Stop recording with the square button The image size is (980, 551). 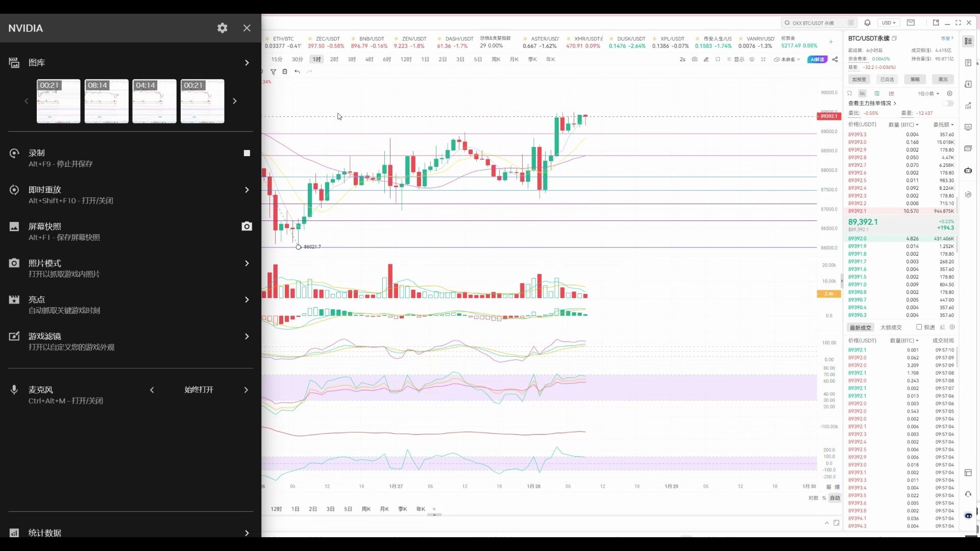point(247,153)
